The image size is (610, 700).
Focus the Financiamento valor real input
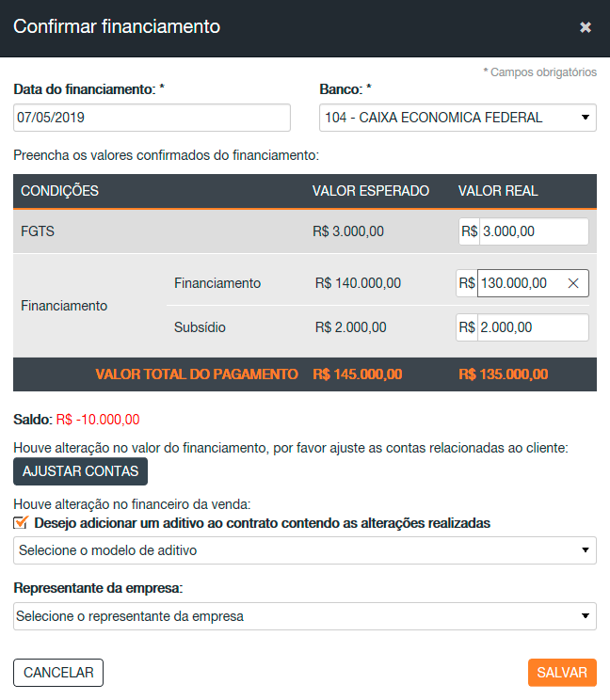(522, 283)
